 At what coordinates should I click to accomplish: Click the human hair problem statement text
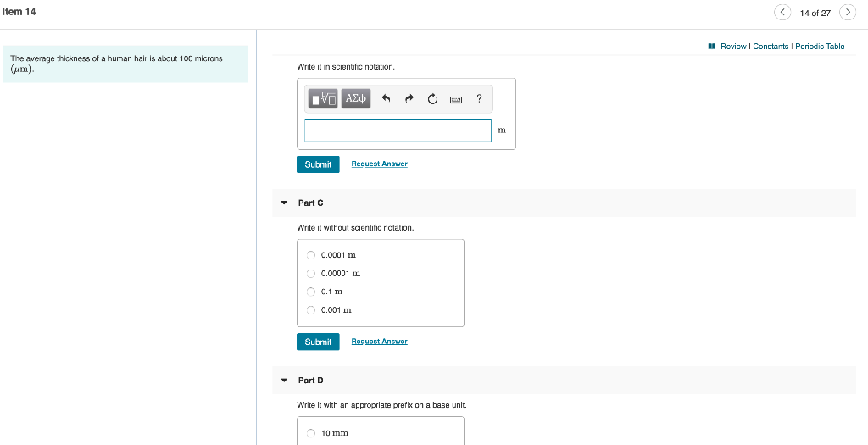pos(116,64)
